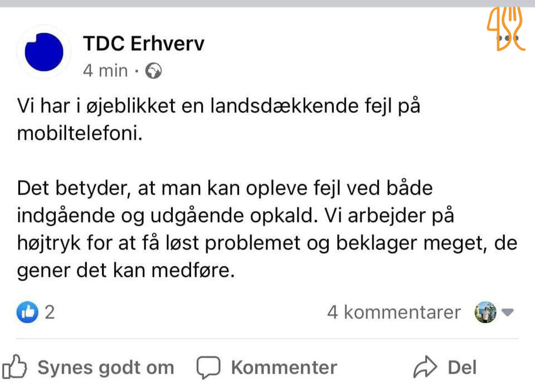Toggle like with the Synes godt om label
This screenshot has height=392, width=535.
point(106,367)
